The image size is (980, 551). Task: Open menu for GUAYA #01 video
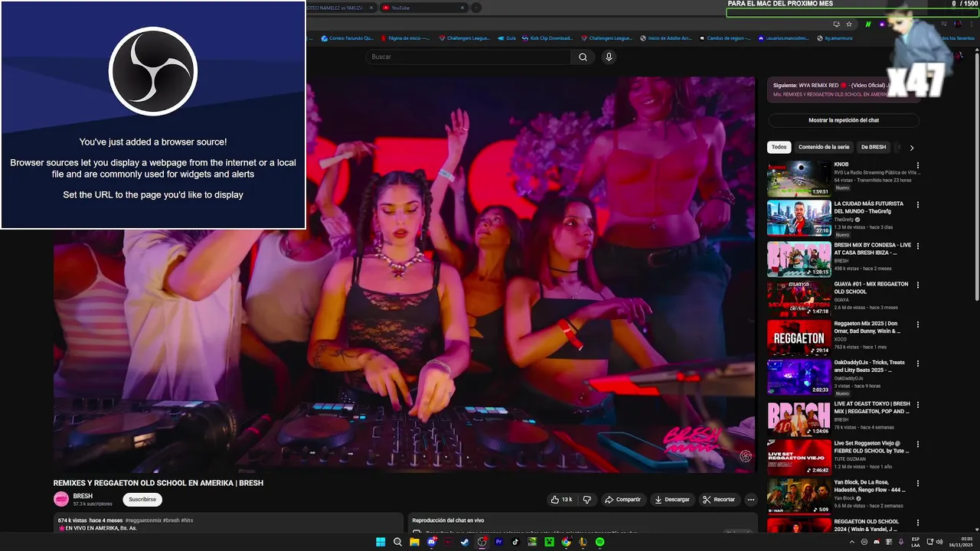(x=918, y=285)
